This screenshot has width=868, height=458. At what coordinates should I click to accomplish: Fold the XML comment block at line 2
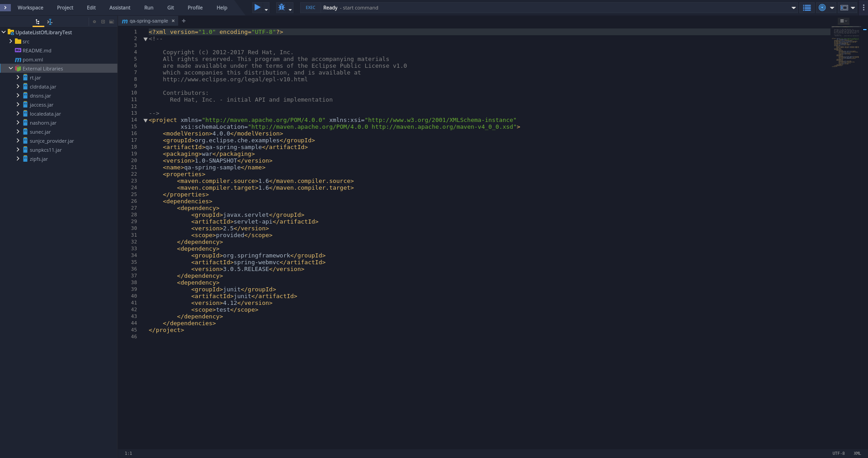(x=146, y=39)
